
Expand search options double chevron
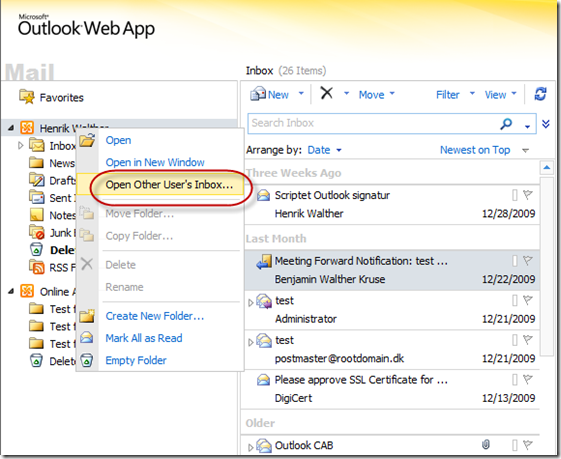click(546, 124)
